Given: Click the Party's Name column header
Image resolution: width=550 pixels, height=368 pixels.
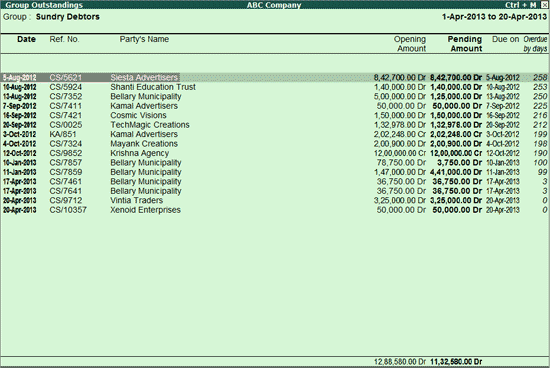Looking at the screenshot, I should point(144,39).
